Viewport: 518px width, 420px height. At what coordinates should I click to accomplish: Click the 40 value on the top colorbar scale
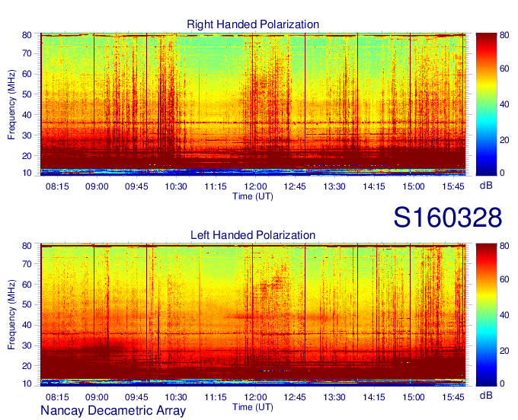[504, 104]
